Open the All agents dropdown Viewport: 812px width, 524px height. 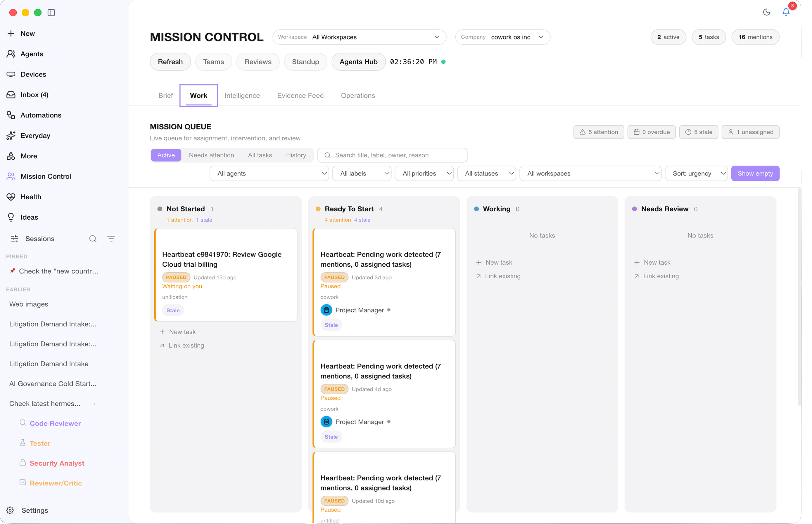tap(269, 173)
